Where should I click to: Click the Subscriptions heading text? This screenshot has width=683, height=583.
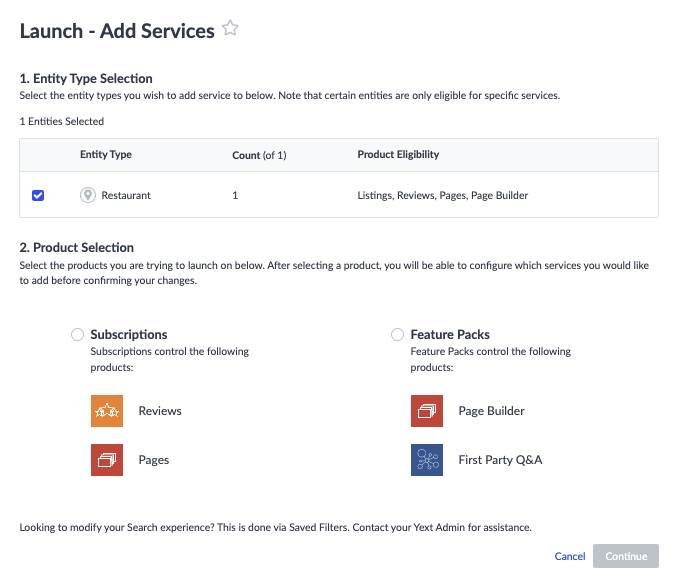(129, 335)
